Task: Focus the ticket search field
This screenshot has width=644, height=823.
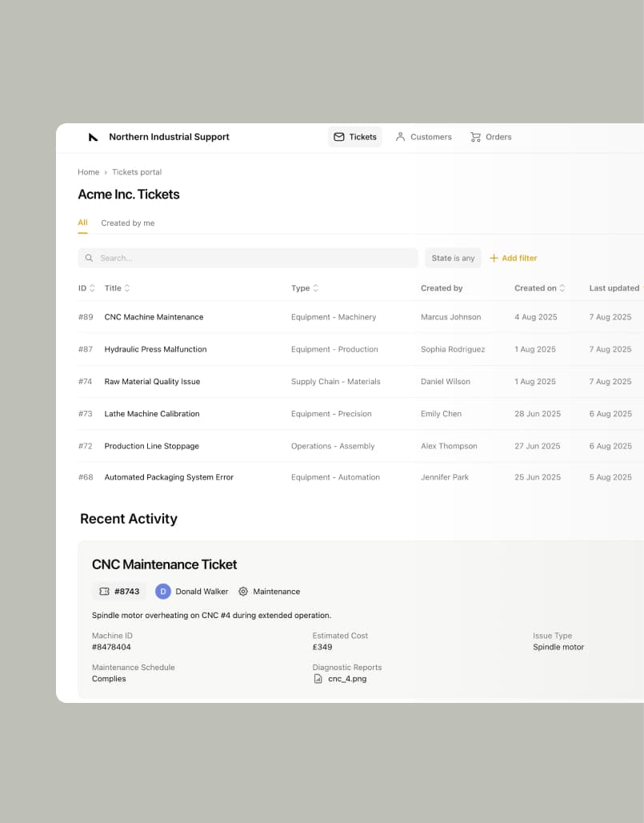Action: (256, 258)
